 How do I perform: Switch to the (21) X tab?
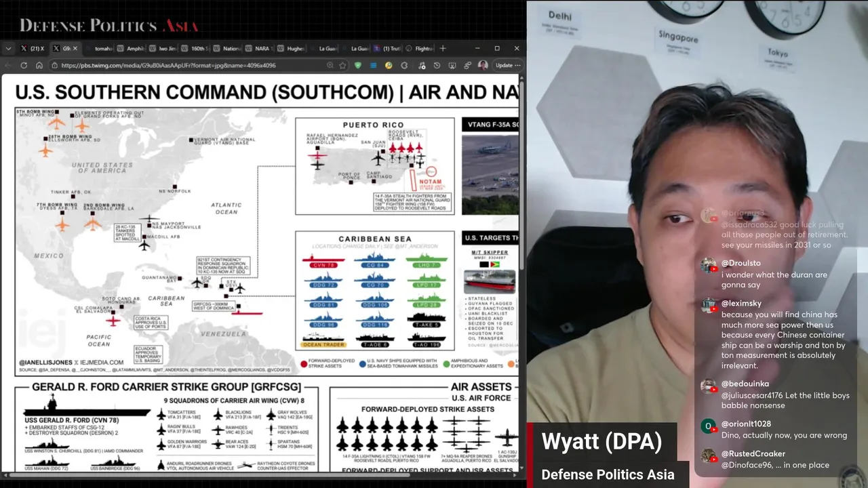coord(32,49)
